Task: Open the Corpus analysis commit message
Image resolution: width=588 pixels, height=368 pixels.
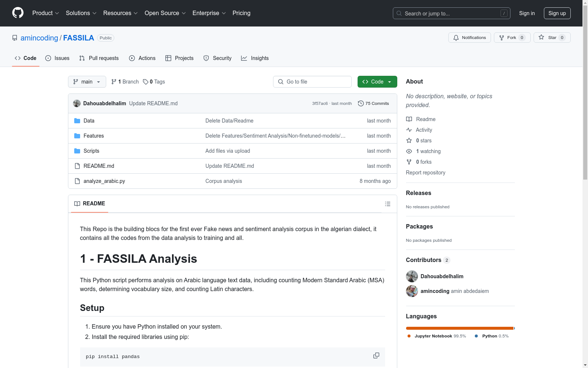Action: click(224, 181)
